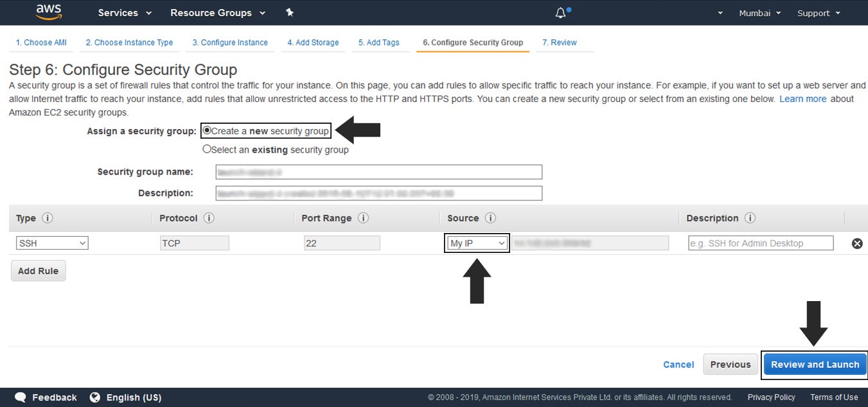Click the Source info tooltip icon
This screenshot has width=868, height=407.
[x=491, y=218]
